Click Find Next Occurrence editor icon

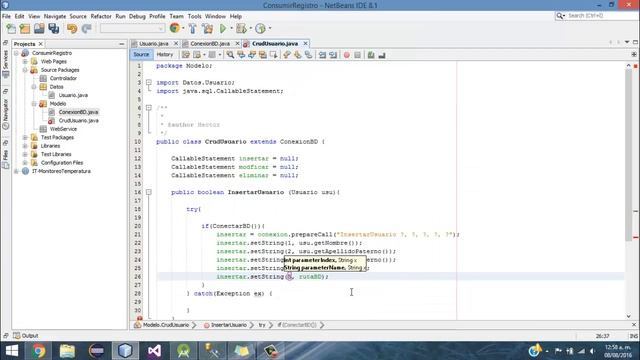pyautogui.click(x=252, y=55)
